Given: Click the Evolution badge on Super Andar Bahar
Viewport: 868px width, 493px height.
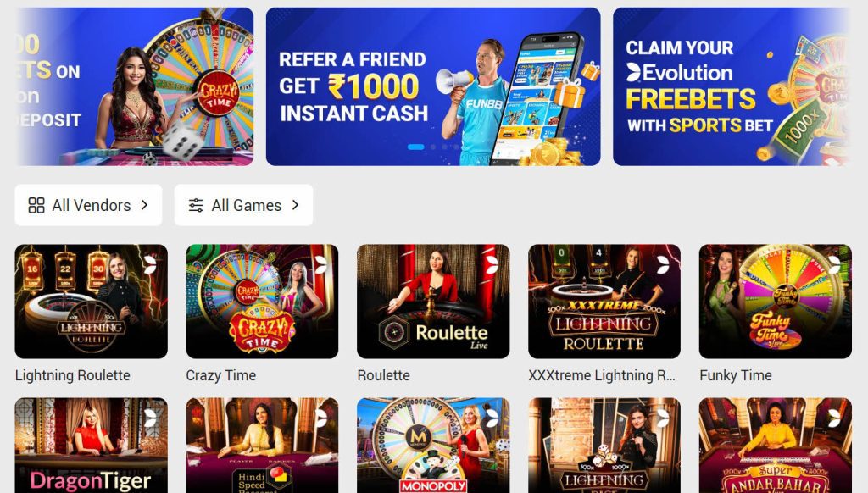Looking at the screenshot, I should point(834,418).
